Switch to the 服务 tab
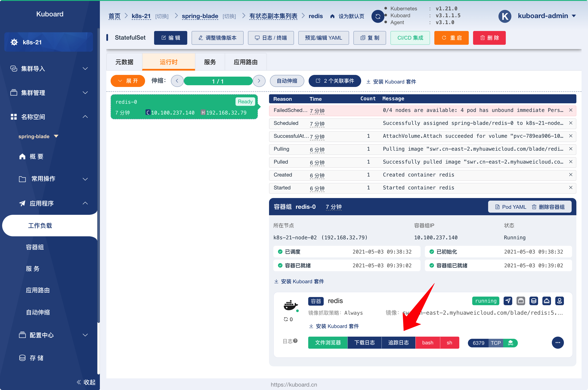Screen dimensions: 588x390 pos(210,62)
